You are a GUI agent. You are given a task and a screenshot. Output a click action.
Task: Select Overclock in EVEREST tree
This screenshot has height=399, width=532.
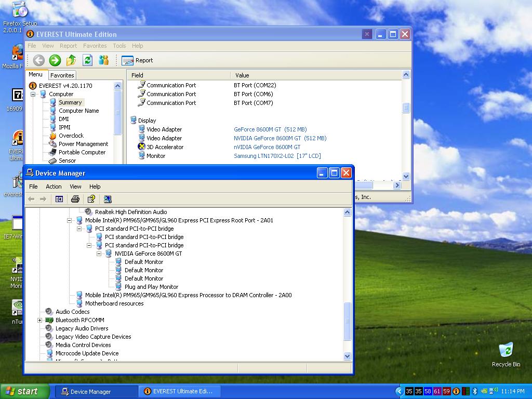pos(71,136)
